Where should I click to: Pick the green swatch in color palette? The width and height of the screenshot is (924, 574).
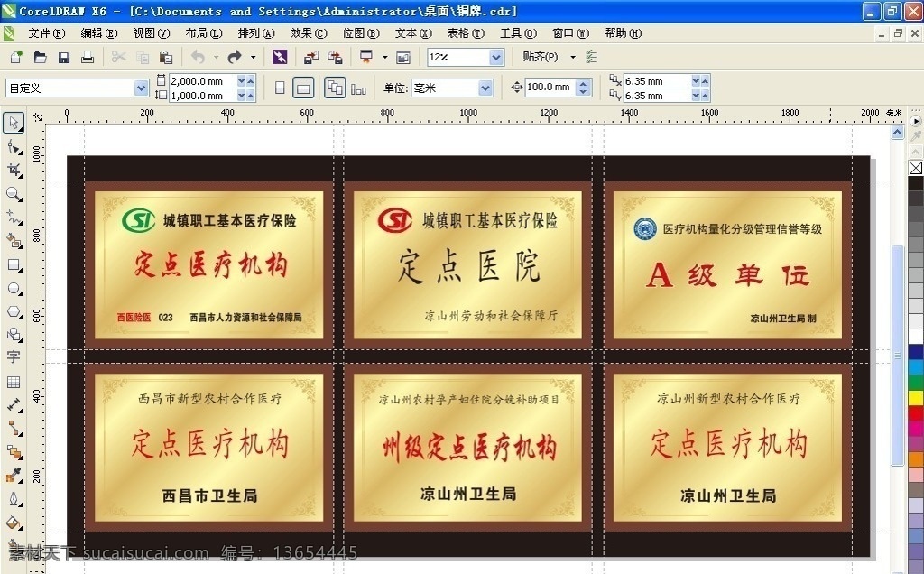click(916, 383)
